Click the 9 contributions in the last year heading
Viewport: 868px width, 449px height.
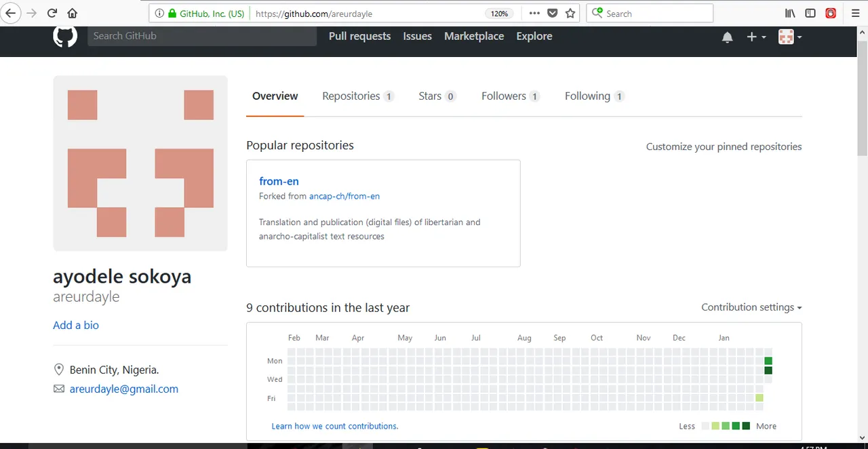[x=328, y=308]
